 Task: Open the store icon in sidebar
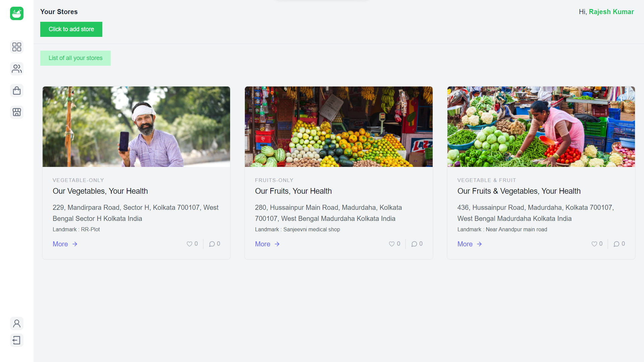tap(17, 112)
